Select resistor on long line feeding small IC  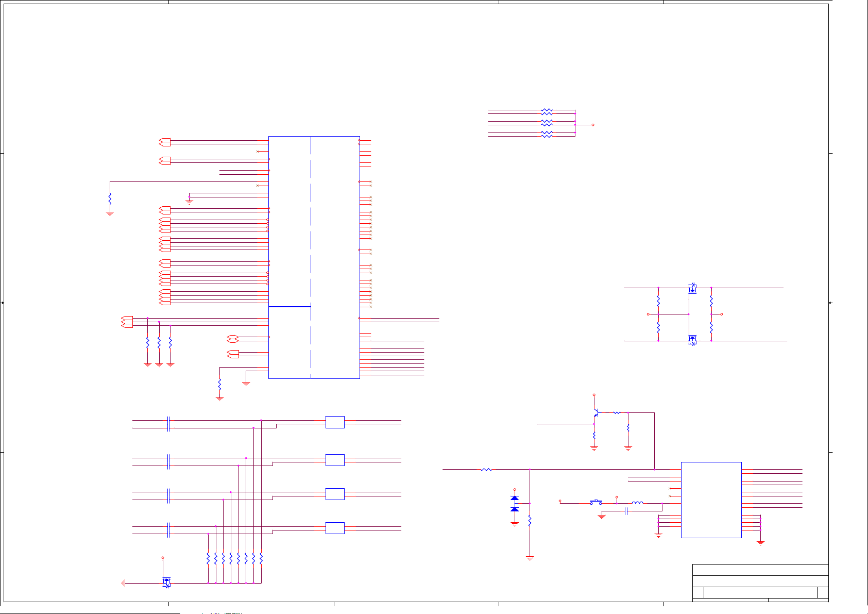(486, 470)
